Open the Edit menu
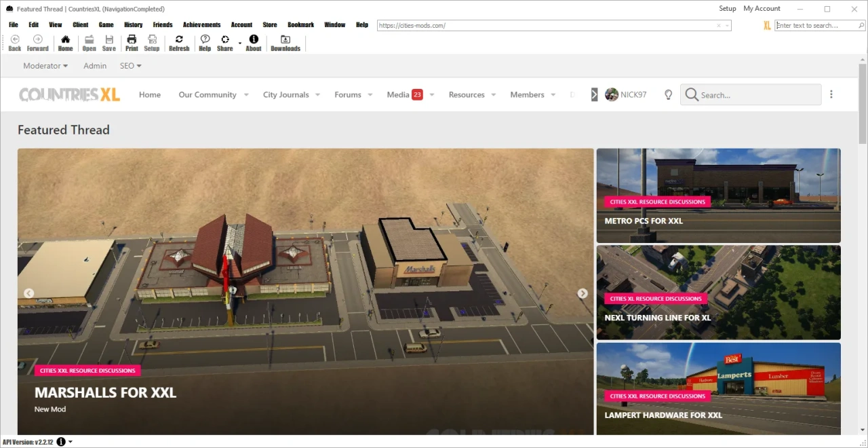Viewport: 868px width, 448px height. [x=34, y=24]
